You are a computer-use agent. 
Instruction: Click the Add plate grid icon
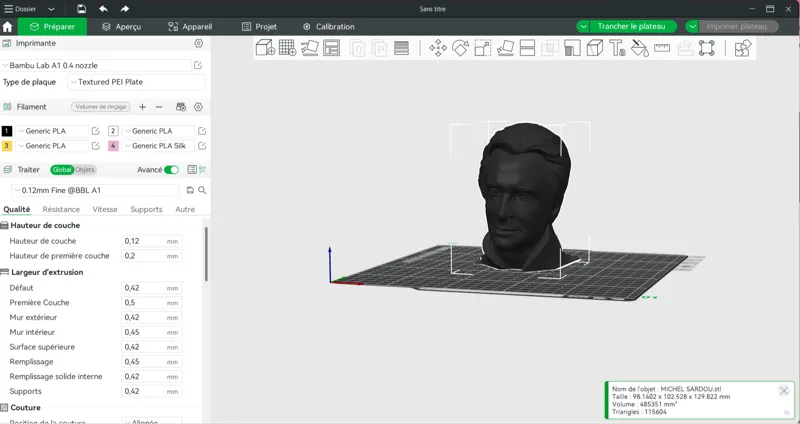287,48
